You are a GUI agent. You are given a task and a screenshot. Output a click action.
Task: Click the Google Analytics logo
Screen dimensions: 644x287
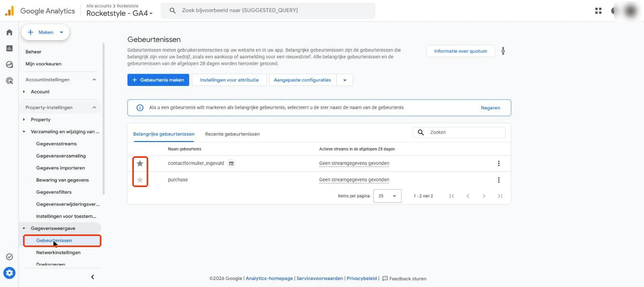40,11
